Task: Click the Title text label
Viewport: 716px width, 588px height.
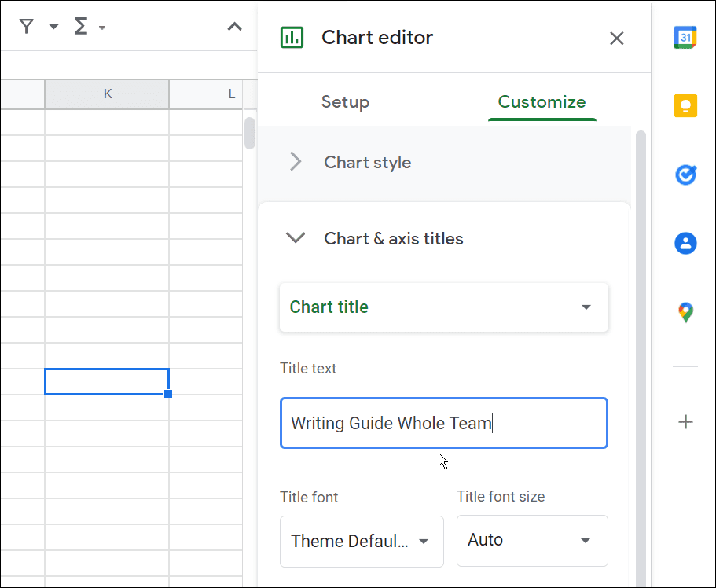Action: coord(308,368)
